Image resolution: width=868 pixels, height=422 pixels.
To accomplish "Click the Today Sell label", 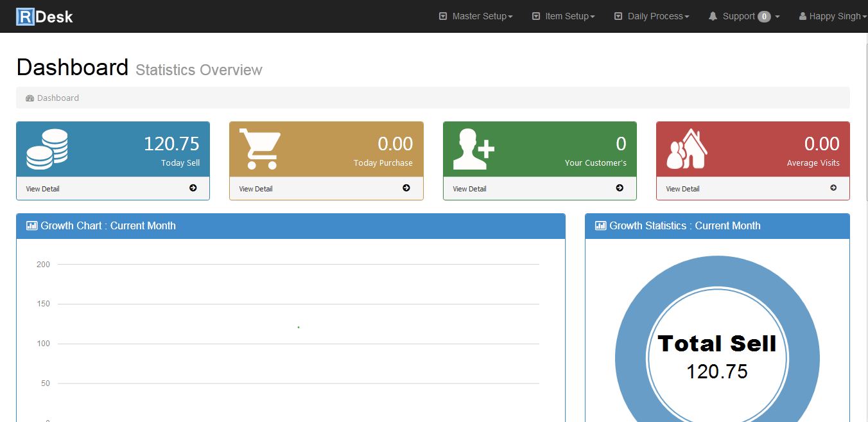I will click(180, 163).
